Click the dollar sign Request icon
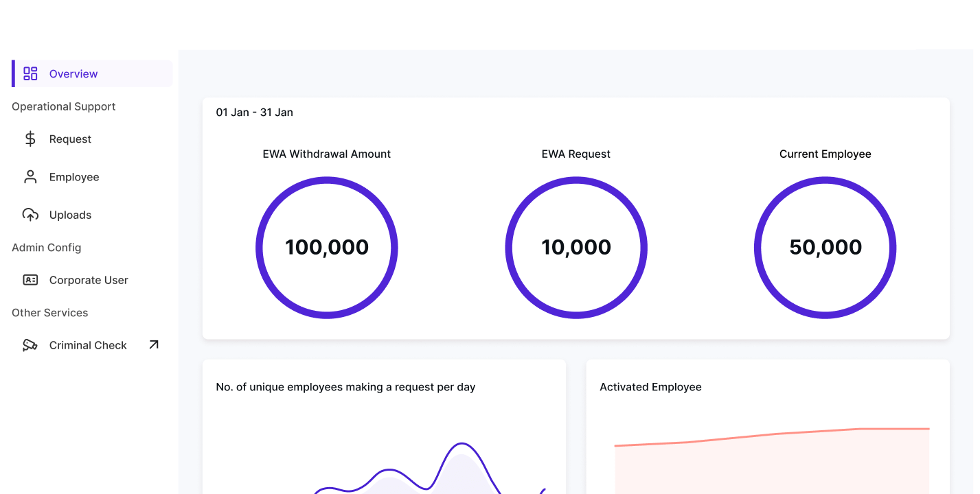Viewport: 980px width, 494px height. (x=30, y=139)
